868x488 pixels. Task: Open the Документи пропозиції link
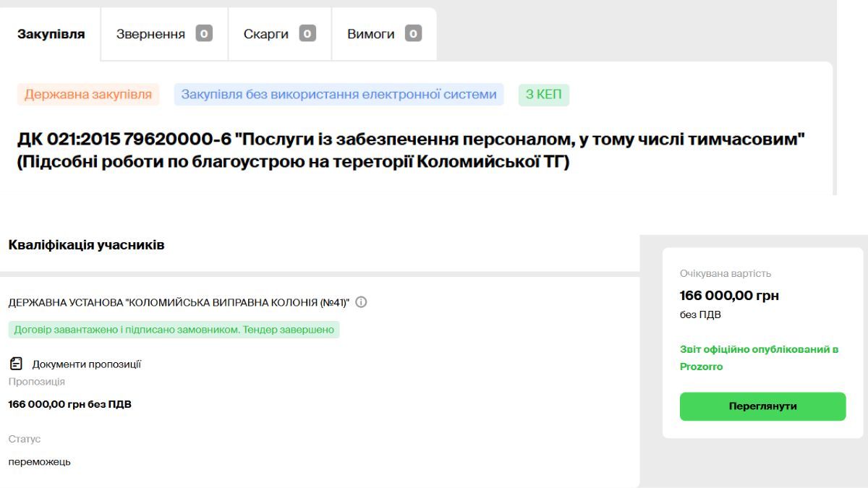click(86, 364)
